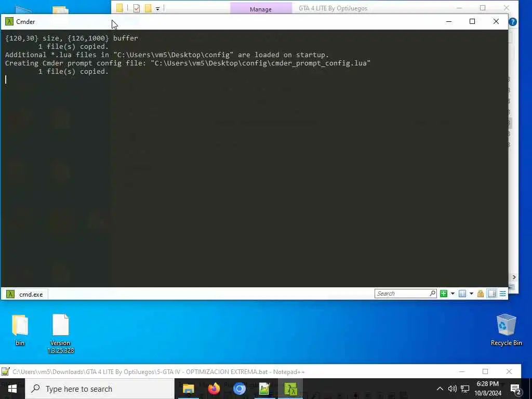
Task: Open the Manage ribbon tab in File Explorer
Action: [261, 9]
